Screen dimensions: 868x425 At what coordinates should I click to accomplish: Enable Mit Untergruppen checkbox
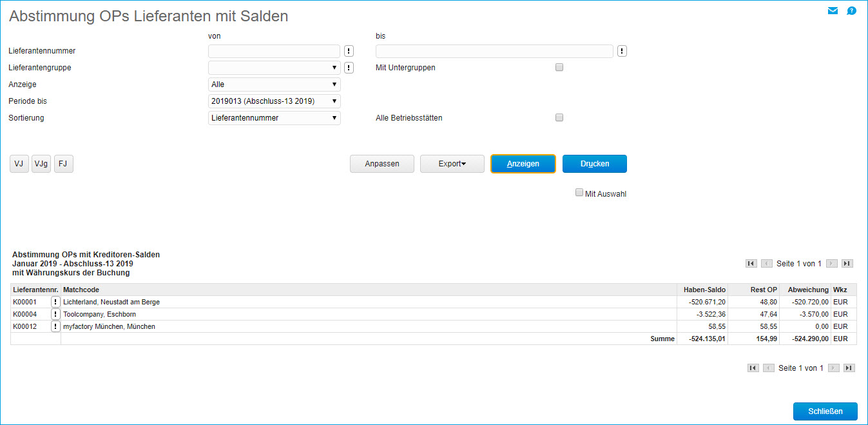coord(559,67)
